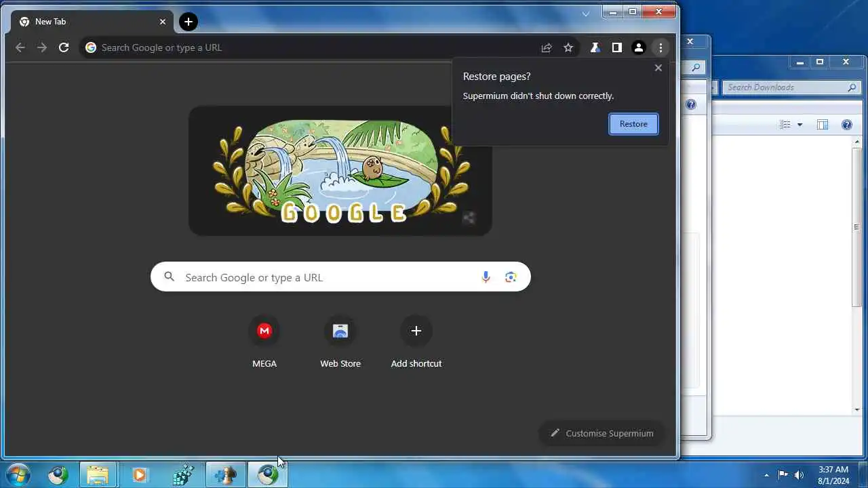
Task: Switch to the active Supermium taskbar window
Action: click(267, 475)
